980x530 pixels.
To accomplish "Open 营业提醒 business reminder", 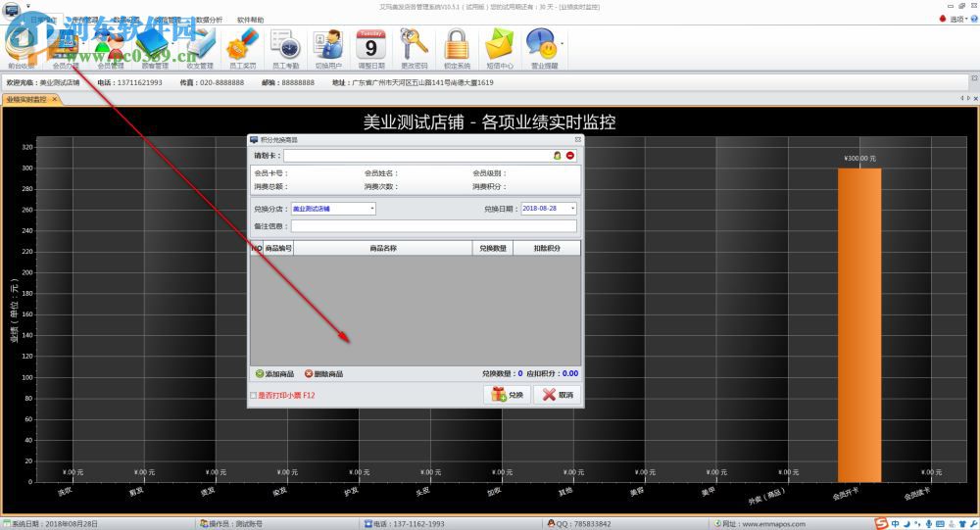I will (542, 49).
